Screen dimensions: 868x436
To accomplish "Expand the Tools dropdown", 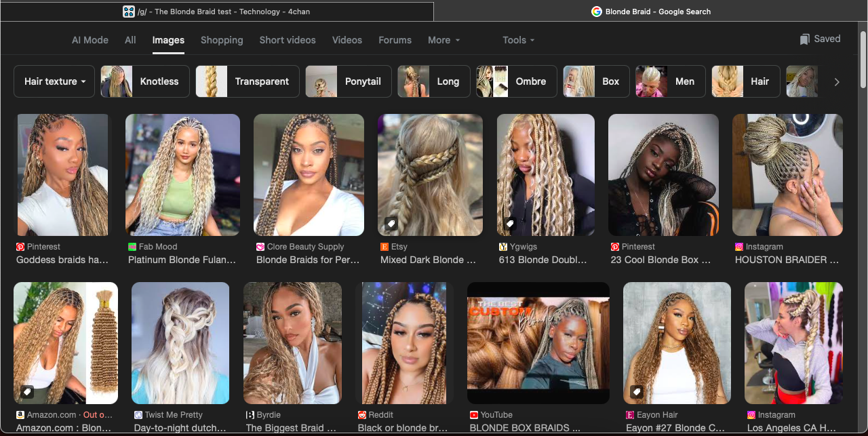I will click(x=519, y=40).
